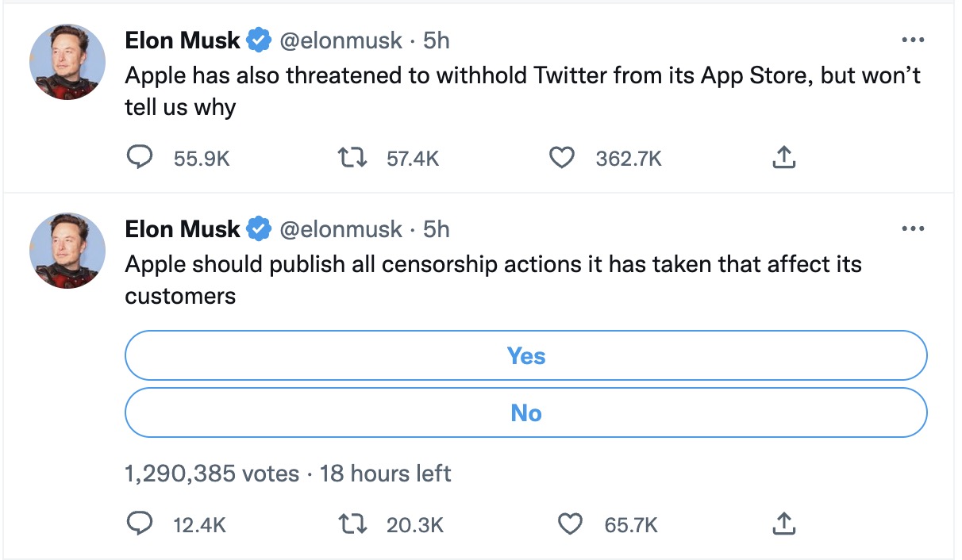The height and width of the screenshot is (560, 962).
Task: Vote Yes in the poll
Action: tap(526, 355)
